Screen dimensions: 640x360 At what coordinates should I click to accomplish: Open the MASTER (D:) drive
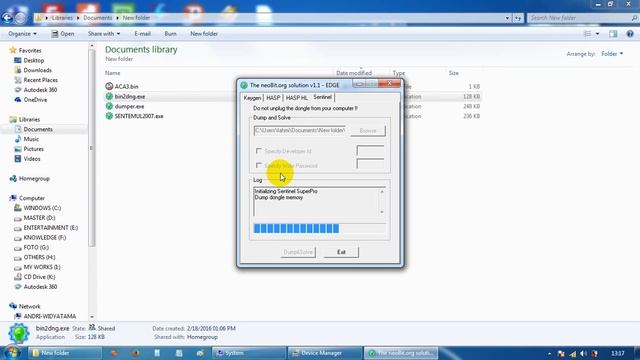pyautogui.click(x=39, y=218)
